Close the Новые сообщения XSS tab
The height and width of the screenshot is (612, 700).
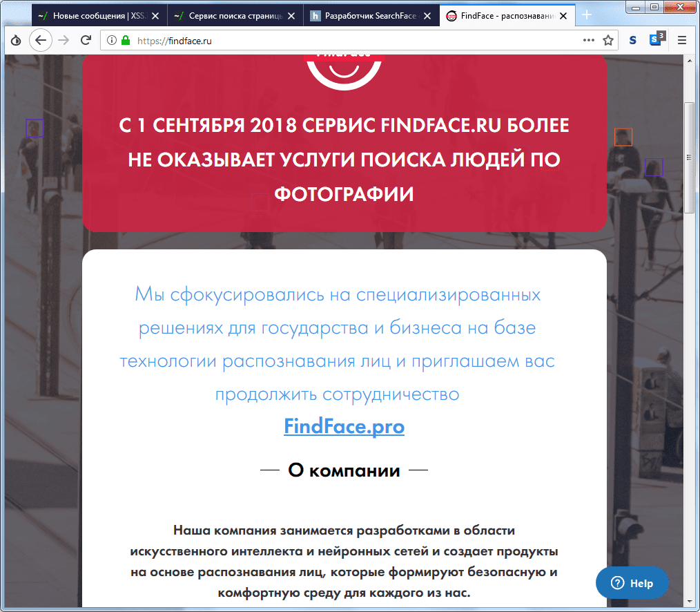155,16
